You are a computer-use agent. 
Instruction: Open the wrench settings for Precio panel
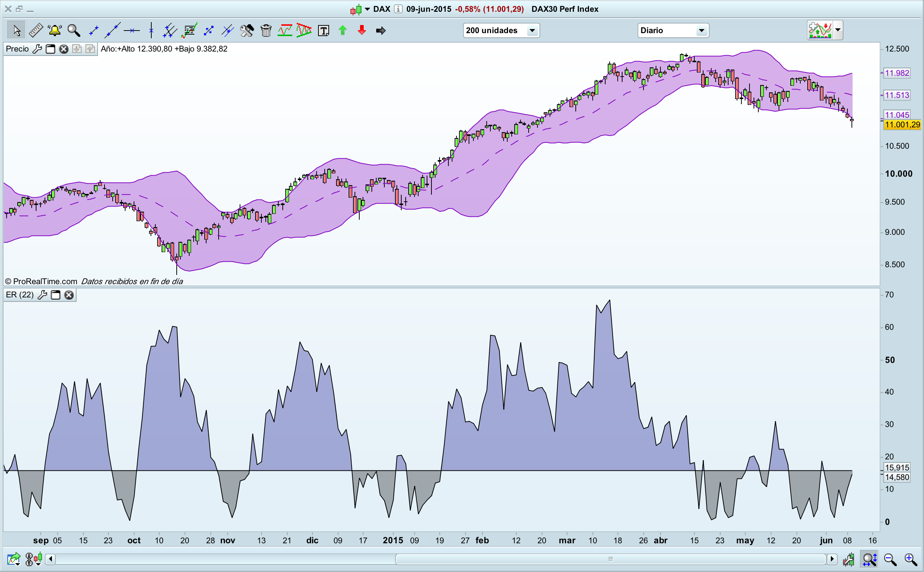[x=37, y=49]
